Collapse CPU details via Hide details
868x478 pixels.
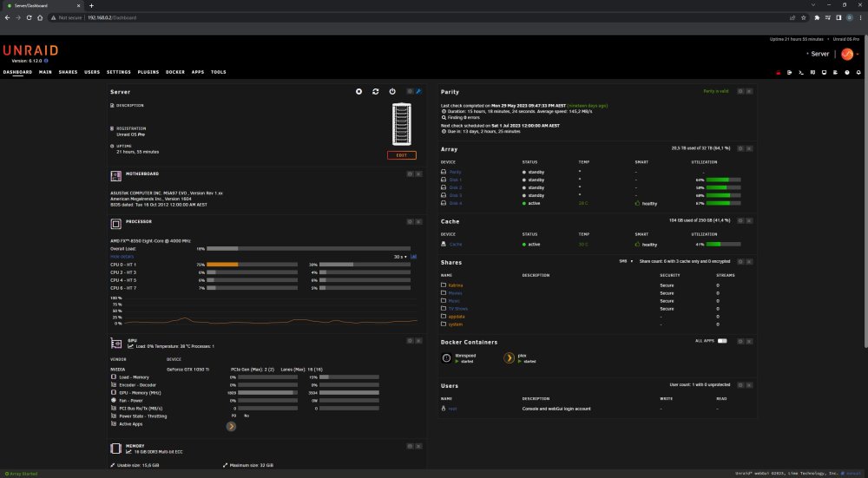tap(122, 257)
